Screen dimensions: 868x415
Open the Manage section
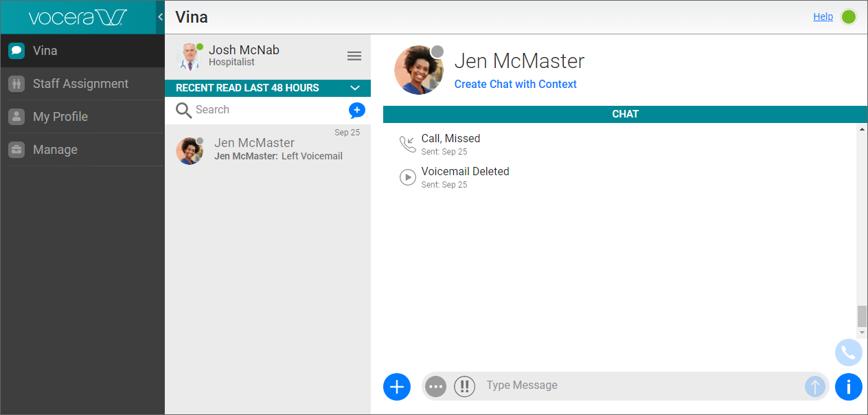pos(55,150)
